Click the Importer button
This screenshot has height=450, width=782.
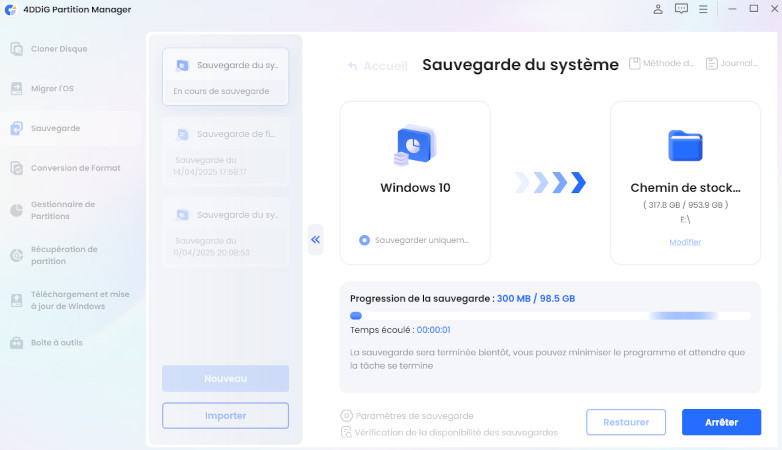[x=225, y=416]
